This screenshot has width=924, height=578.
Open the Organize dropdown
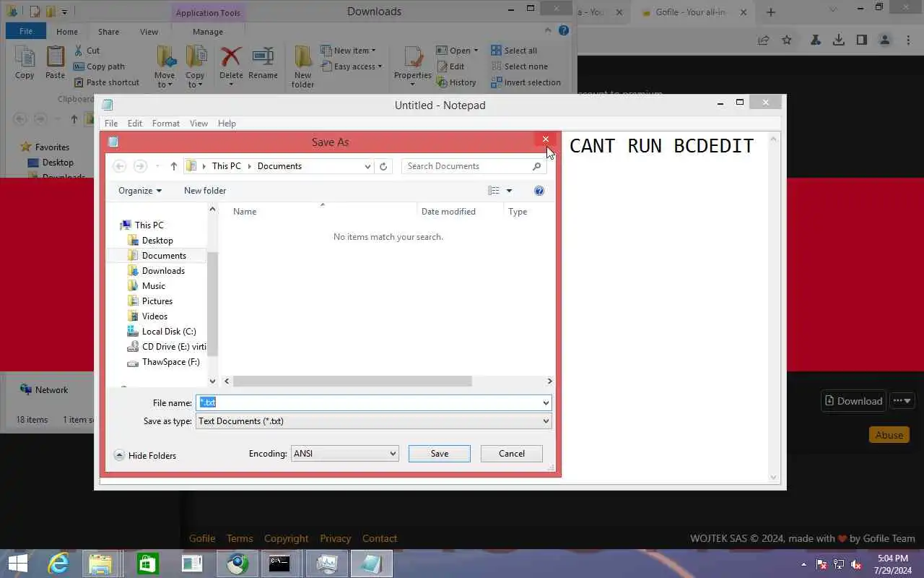(x=140, y=191)
